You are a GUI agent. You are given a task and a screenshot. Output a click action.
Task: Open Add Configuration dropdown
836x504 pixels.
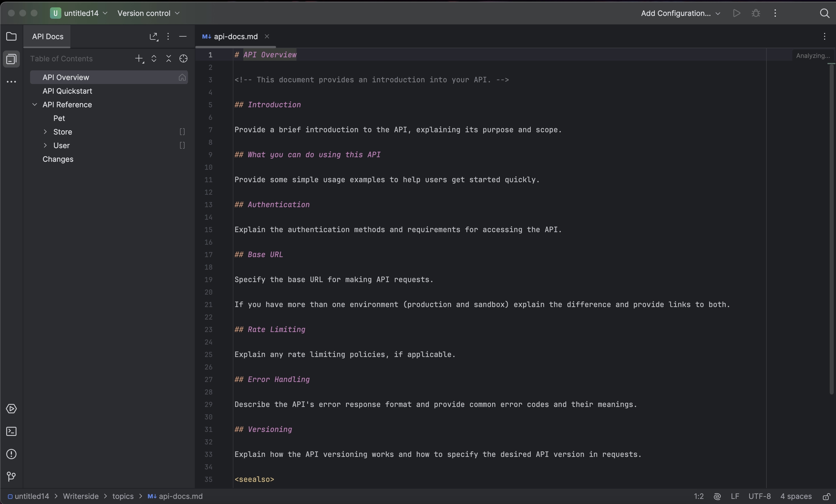[681, 13]
